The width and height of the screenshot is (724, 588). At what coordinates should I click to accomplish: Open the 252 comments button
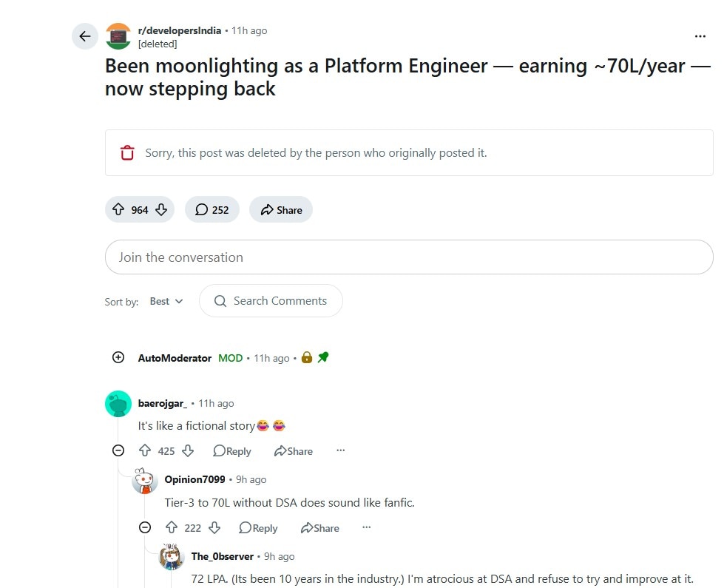tap(212, 210)
